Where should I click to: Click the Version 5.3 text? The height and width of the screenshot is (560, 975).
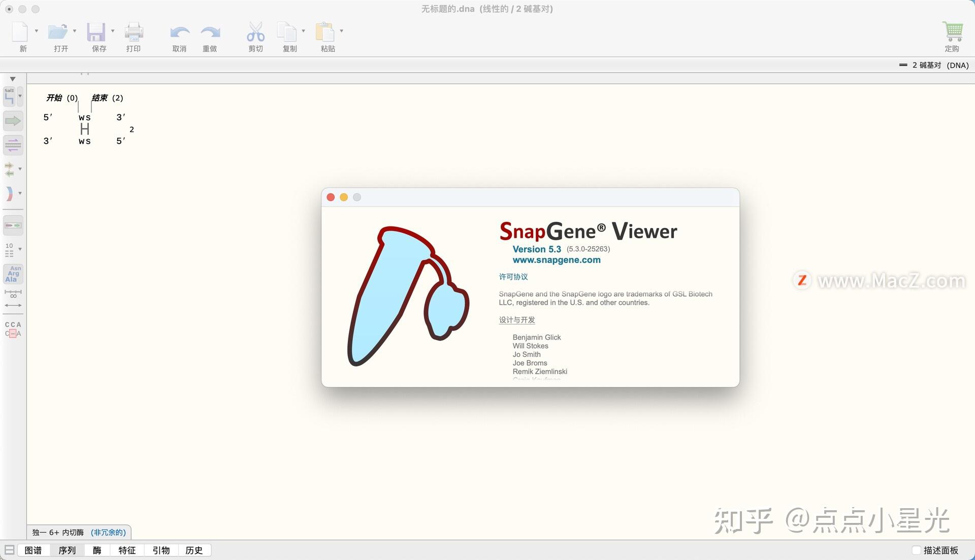(x=537, y=249)
